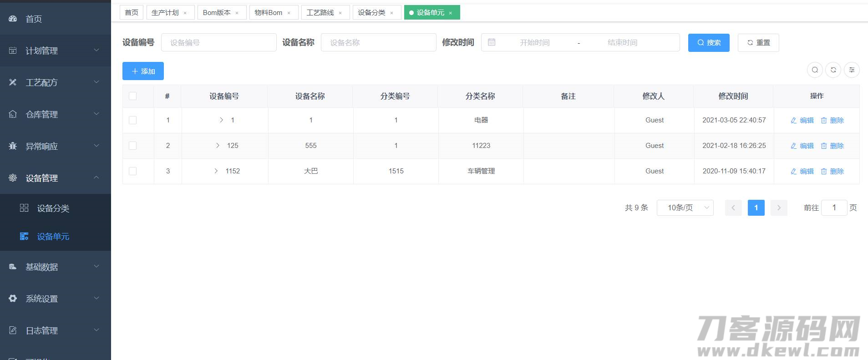Expand row with device number 1152
Viewport: 868px width, 360px height.
[216, 171]
